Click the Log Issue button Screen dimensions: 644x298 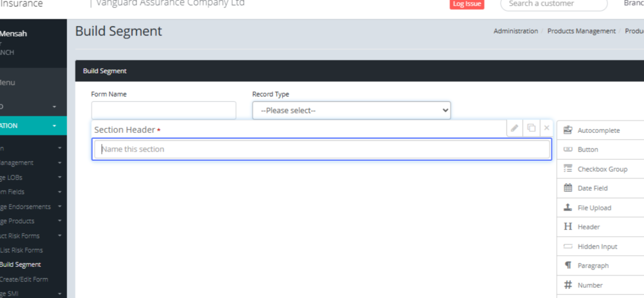(466, 4)
